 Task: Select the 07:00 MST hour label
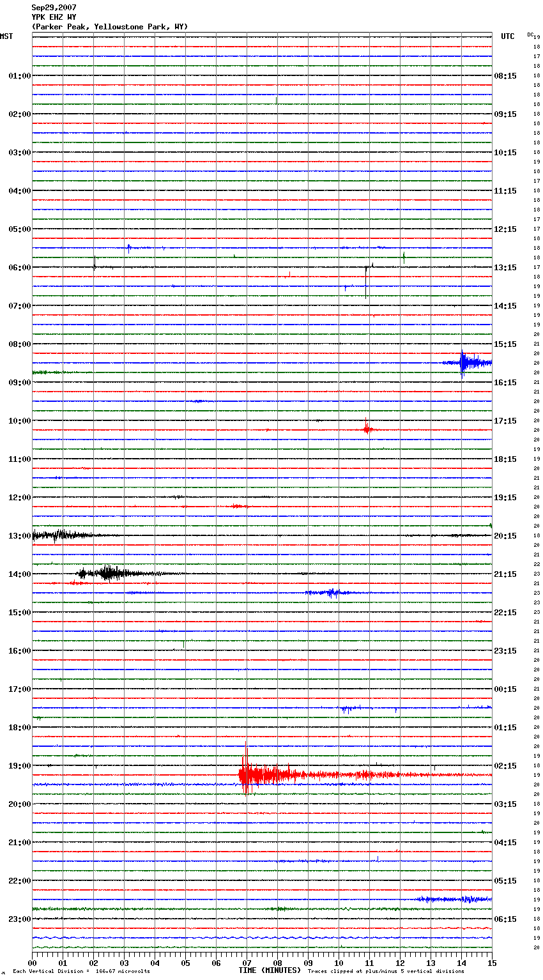(20, 306)
